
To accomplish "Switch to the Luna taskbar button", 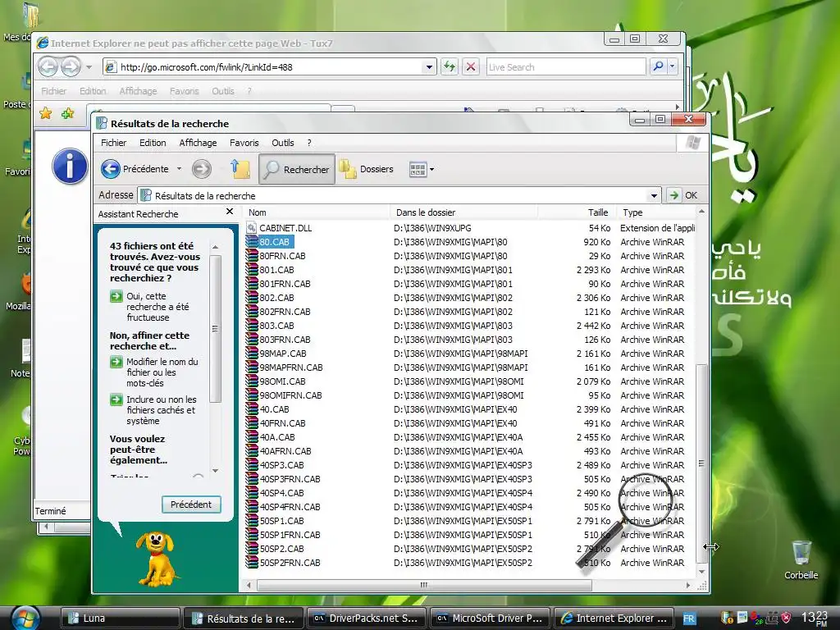I will pyautogui.click(x=120, y=619).
